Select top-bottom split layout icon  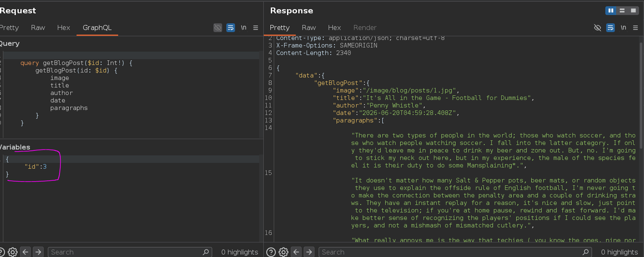click(622, 10)
